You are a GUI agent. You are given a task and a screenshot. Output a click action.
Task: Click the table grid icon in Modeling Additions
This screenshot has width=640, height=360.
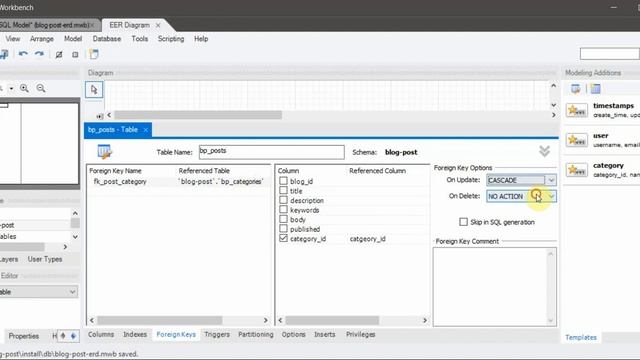click(596, 89)
